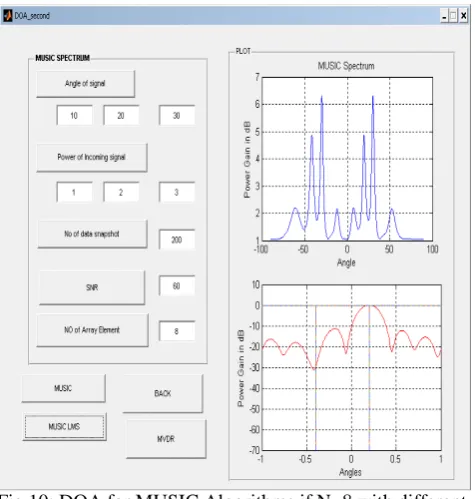
Task: Minimize the DOA_second window
Action: (x=444, y=16)
